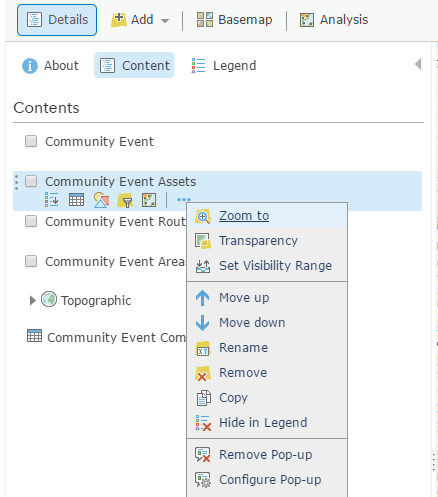Click the Show Legend icon under Community Event Assets
This screenshot has width=438, height=497.
click(x=52, y=200)
